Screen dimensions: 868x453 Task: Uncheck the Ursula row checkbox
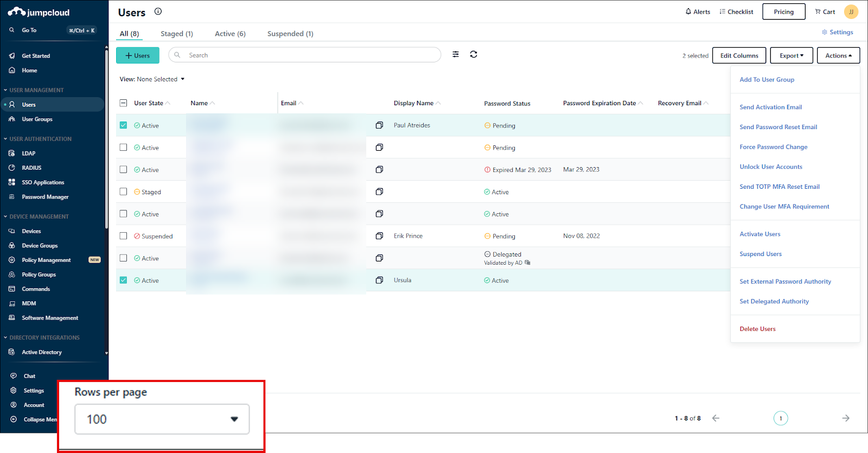pyautogui.click(x=123, y=280)
